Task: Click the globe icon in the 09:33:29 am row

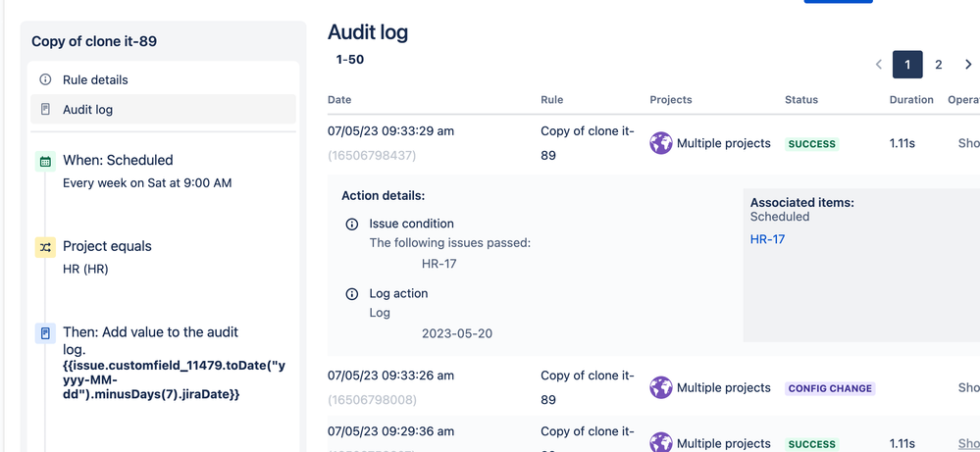Action: (x=660, y=143)
